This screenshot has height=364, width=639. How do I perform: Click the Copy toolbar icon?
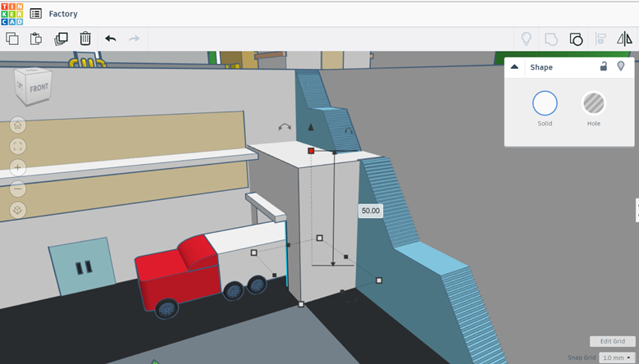(12, 39)
